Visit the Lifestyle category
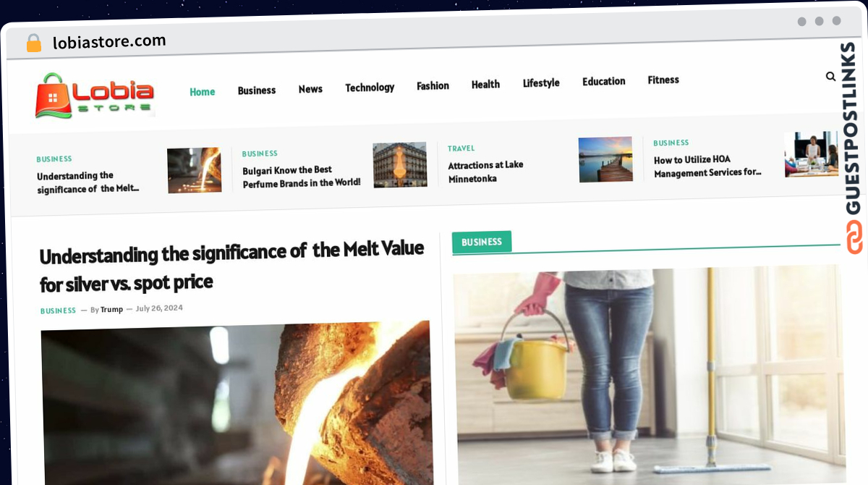The width and height of the screenshot is (868, 485). (541, 83)
